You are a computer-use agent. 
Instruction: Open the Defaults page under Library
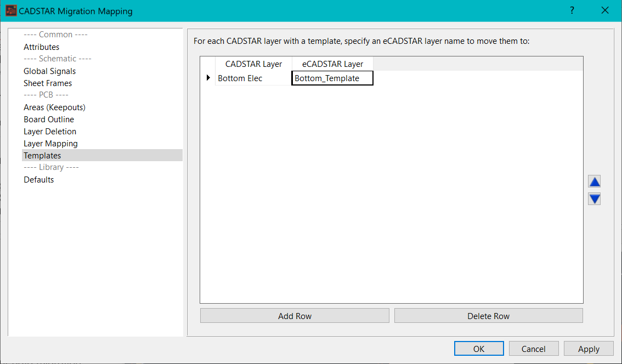(x=38, y=180)
